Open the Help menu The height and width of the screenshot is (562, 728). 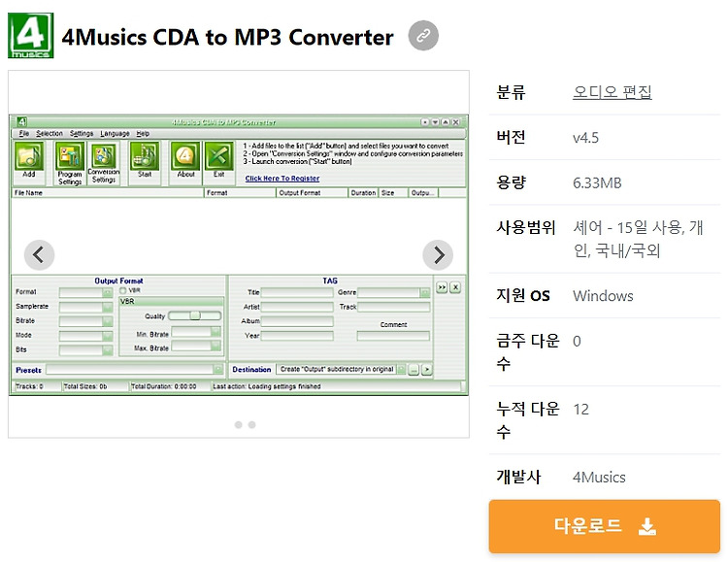pos(143,134)
